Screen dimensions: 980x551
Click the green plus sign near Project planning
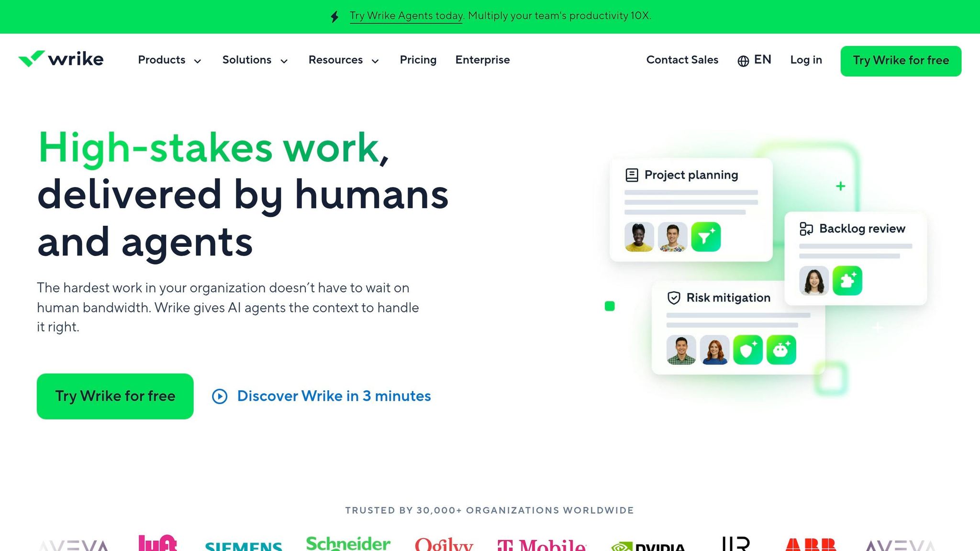click(x=841, y=186)
